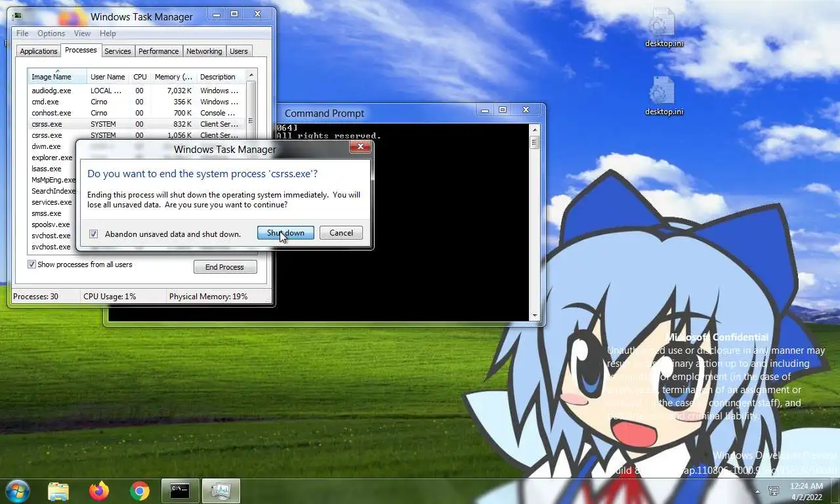Switch to the Performance tab
Image resolution: width=840 pixels, height=504 pixels.
[x=159, y=51]
